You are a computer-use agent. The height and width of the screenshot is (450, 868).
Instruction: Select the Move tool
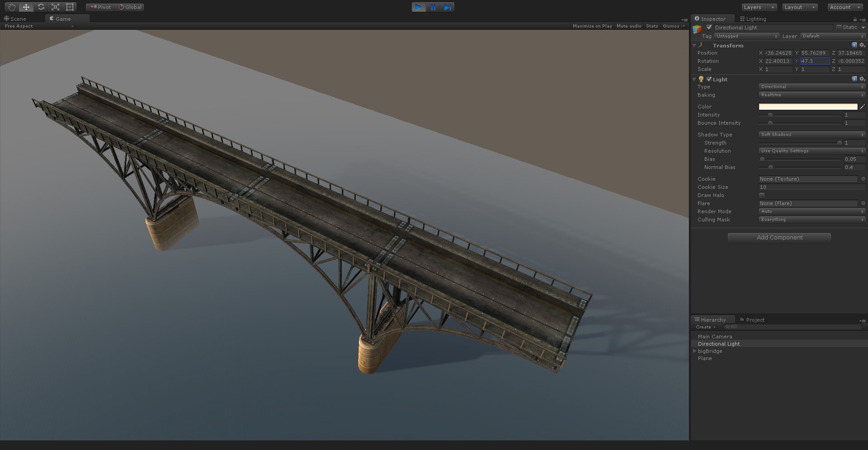[26, 7]
